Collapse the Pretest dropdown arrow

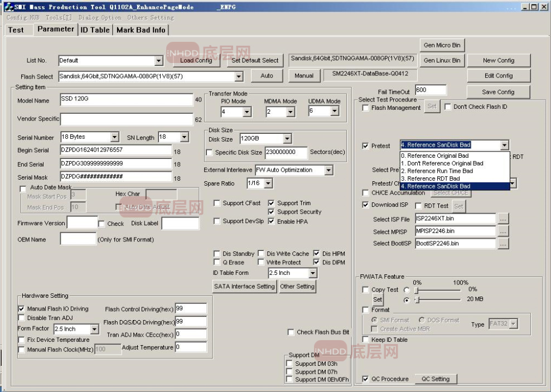504,145
